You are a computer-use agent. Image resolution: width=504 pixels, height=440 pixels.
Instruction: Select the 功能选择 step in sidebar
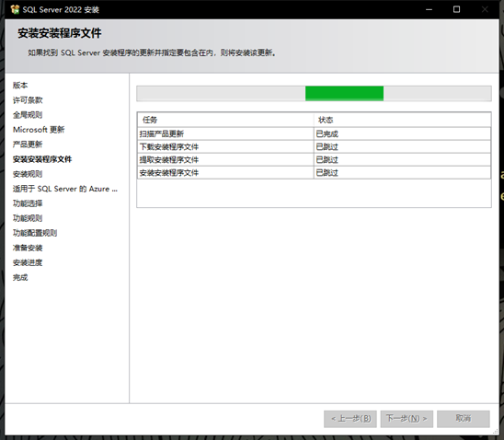pyautogui.click(x=28, y=203)
